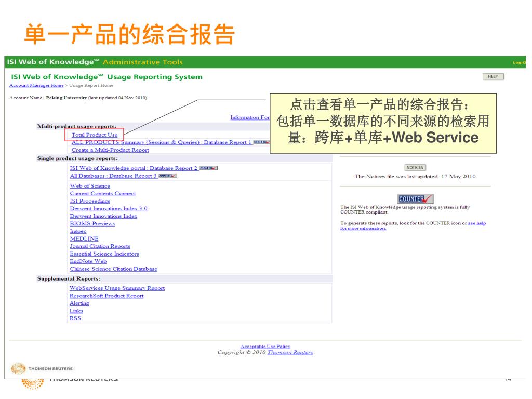Open Journal Citation Reports link
Viewport: 532px width, 399px height.
[100, 246]
